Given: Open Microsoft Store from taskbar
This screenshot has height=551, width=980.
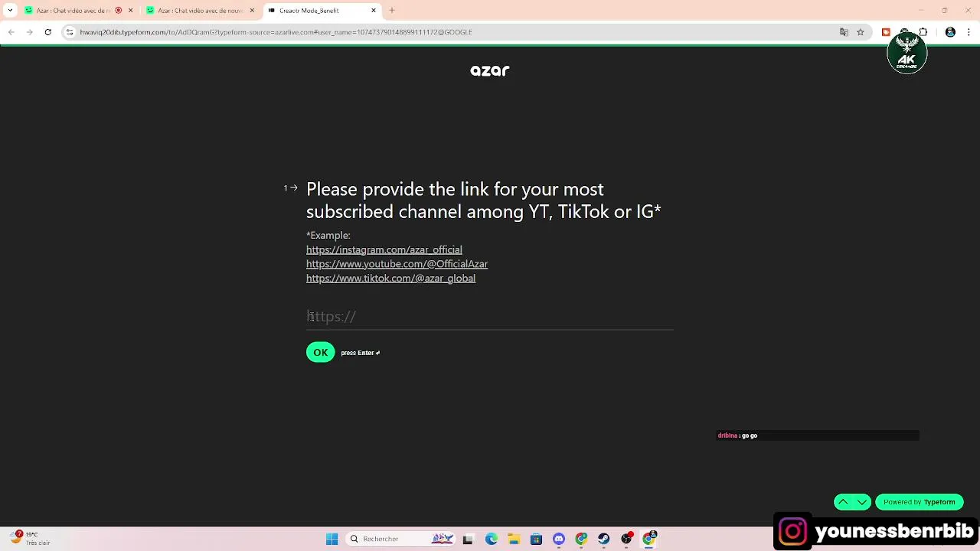Looking at the screenshot, I should tap(536, 539).
